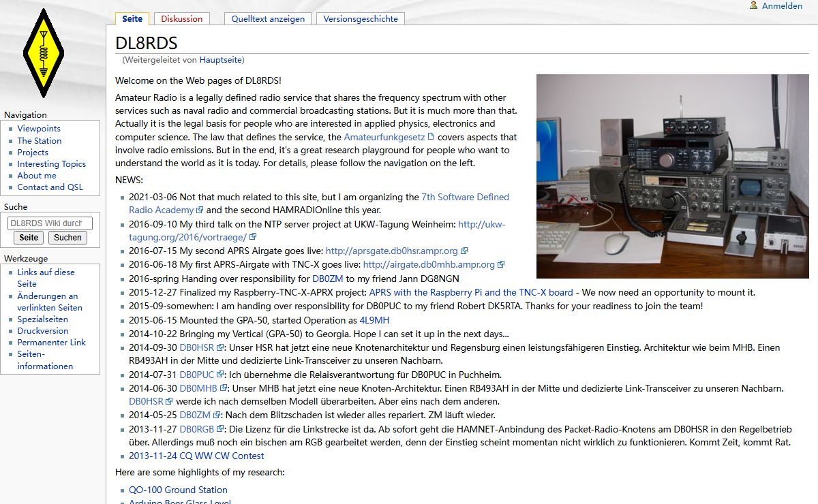Image resolution: width=818 pixels, height=504 pixels.
Task: Click external link icon next to DB0RGB
Action: coord(219,430)
